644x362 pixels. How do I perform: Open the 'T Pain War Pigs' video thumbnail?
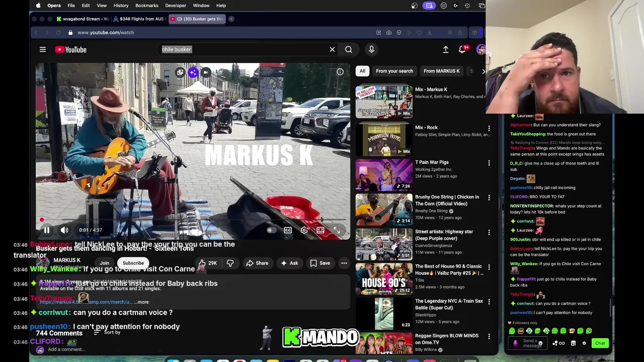[384, 174]
